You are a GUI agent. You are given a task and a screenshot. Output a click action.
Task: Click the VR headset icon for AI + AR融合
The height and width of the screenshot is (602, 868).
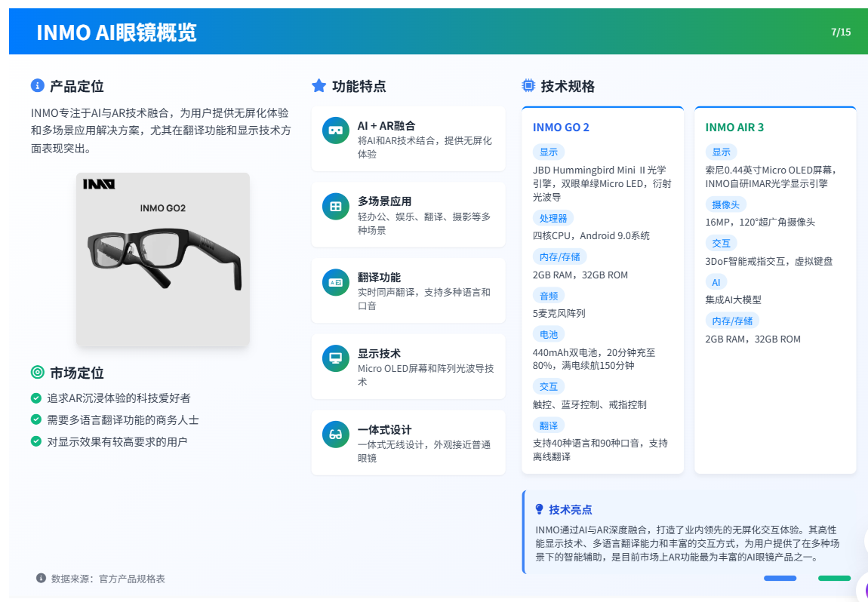coord(335,131)
